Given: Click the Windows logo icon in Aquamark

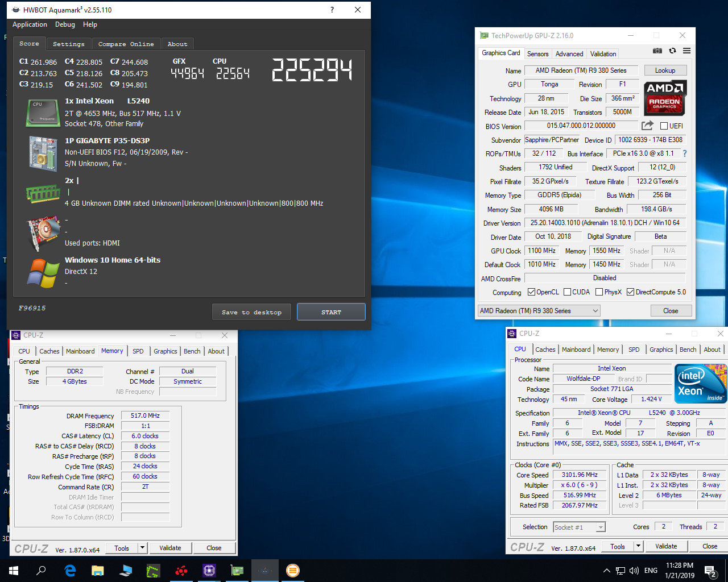Looking at the screenshot, I should click(x=43, y=273).
